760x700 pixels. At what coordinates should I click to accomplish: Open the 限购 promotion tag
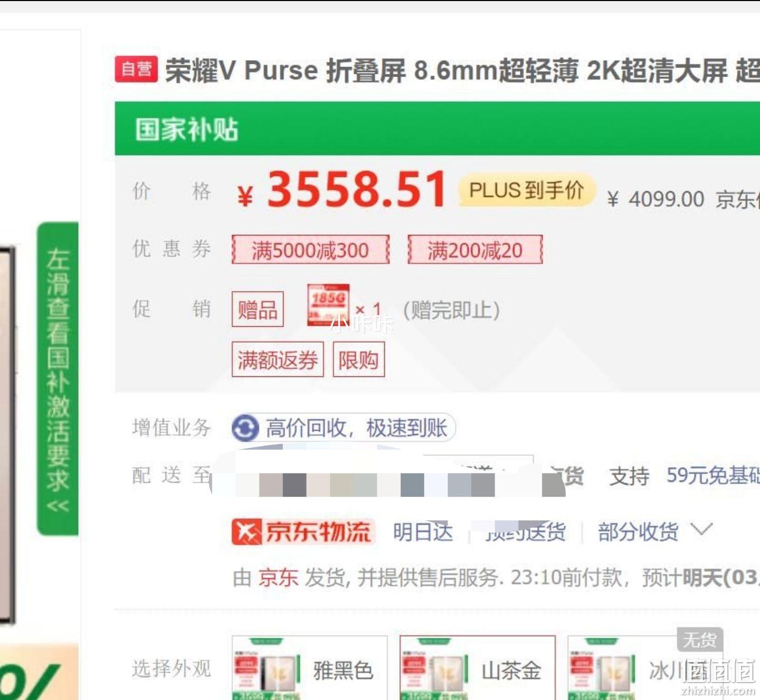click(x=359, y=360)
